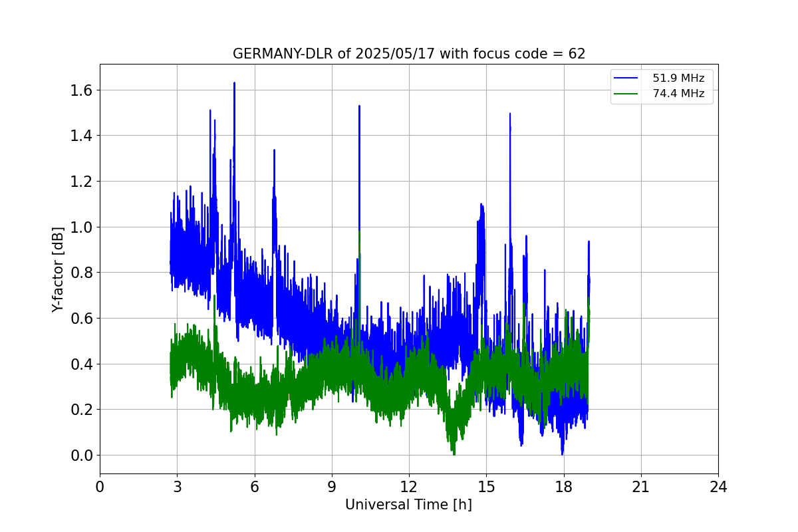798x532 pixels.
Task: Click x-axis tick label 0
Action: (100, 487)
